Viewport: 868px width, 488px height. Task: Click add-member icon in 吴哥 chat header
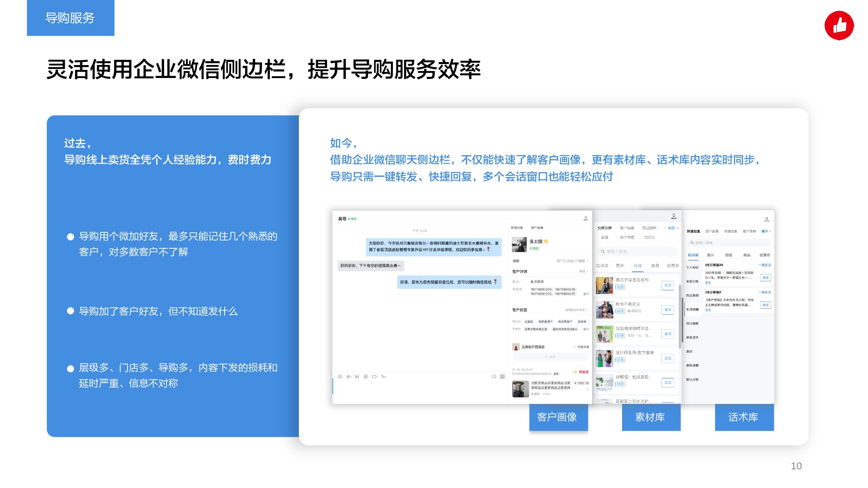click(x=586, y=218)
